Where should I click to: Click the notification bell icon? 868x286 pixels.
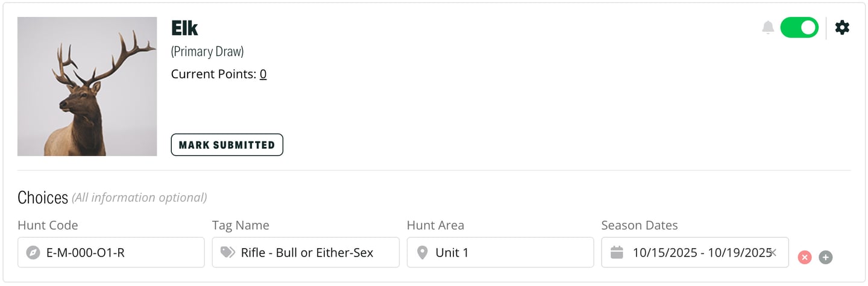click(768, 28)
